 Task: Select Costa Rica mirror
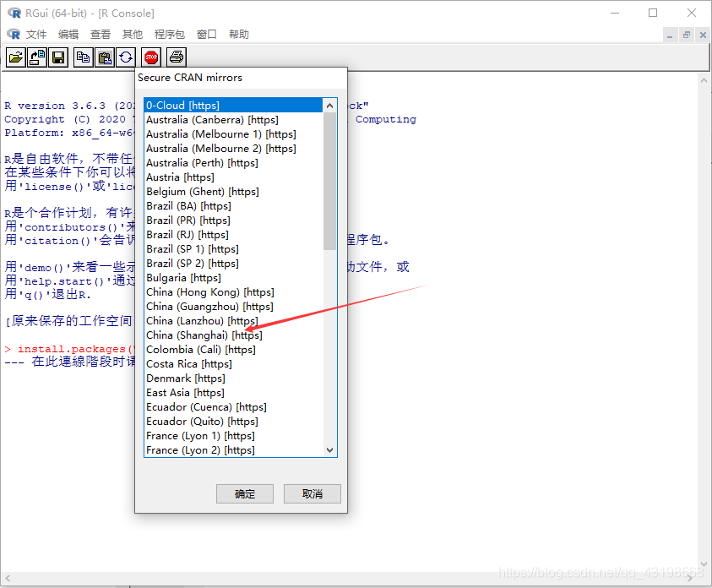pos(233,363)
